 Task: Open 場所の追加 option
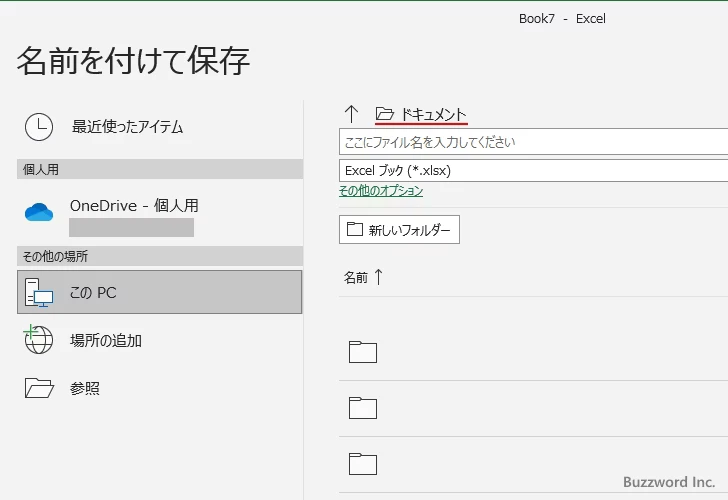pos(159,340)
